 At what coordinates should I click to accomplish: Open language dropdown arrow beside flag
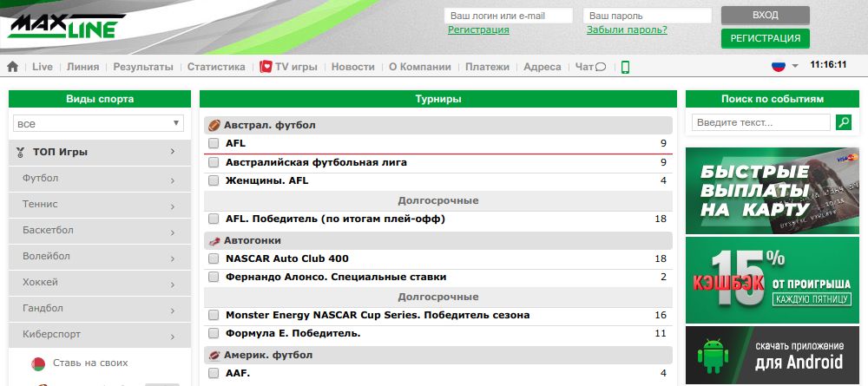pyautogui.click(x=794, y=67)
